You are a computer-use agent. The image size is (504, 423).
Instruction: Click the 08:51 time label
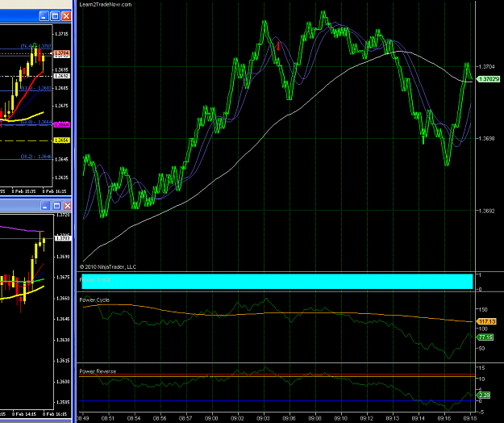[108, 418]
